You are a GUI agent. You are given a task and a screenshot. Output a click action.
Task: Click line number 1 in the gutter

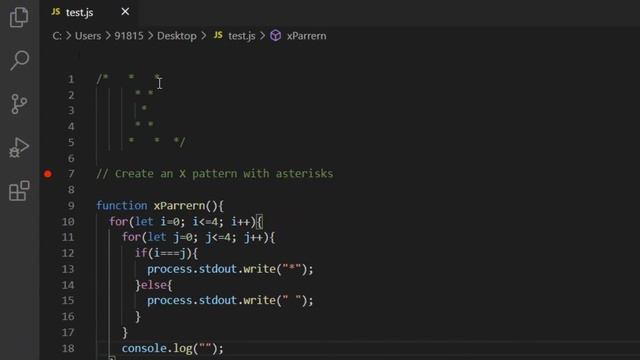point(71,79)
